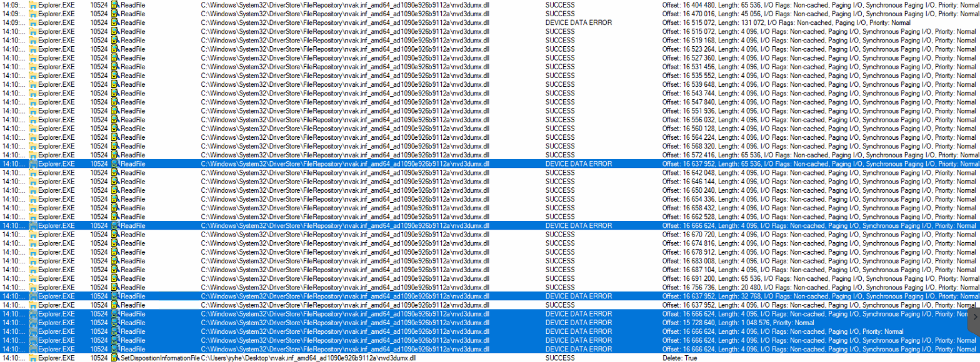Click Explorer.EXE process icon in offset 16 654 336 row
Screen dimensions: 980x362
click(x=33, y=199)
